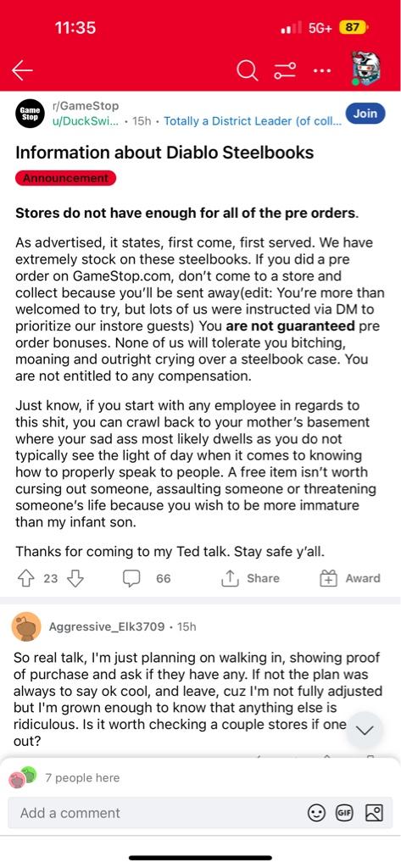This screenshot has height=868, width=401.
Task: Open the 66 comments bubble icon
Action: [x=131, y=578]
